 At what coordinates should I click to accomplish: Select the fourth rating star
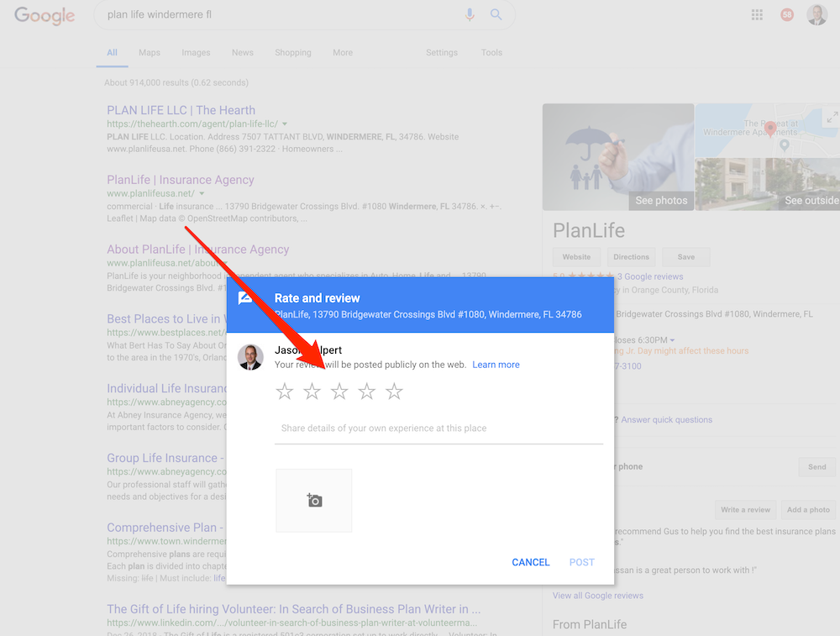(366, 392)
